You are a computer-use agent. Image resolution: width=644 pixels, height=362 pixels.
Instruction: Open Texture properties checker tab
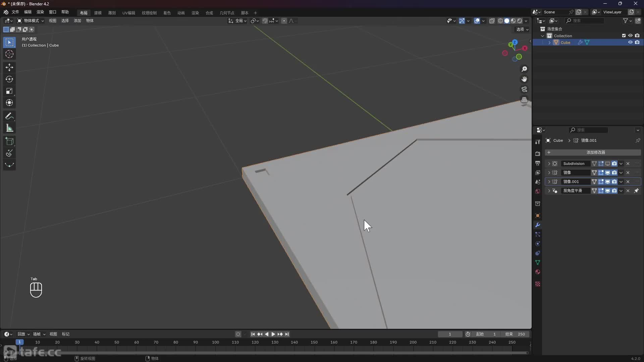pos(538,284)
